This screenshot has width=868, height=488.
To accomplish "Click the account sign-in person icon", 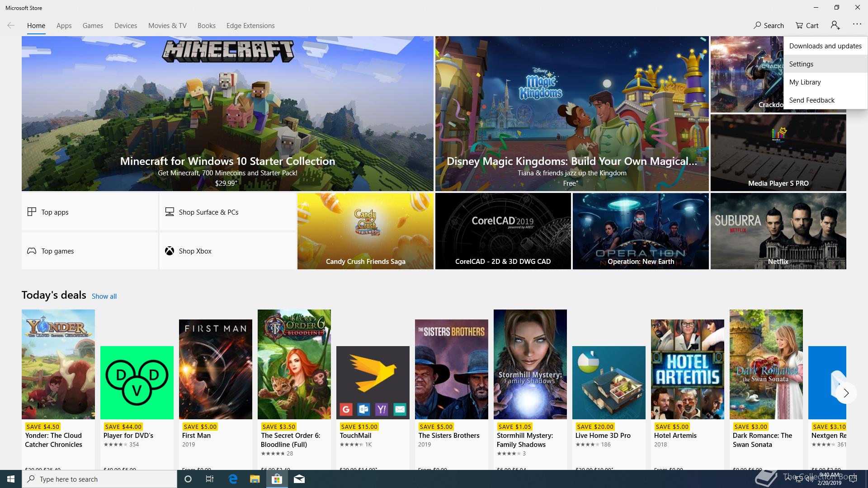I will pos(835,25).
